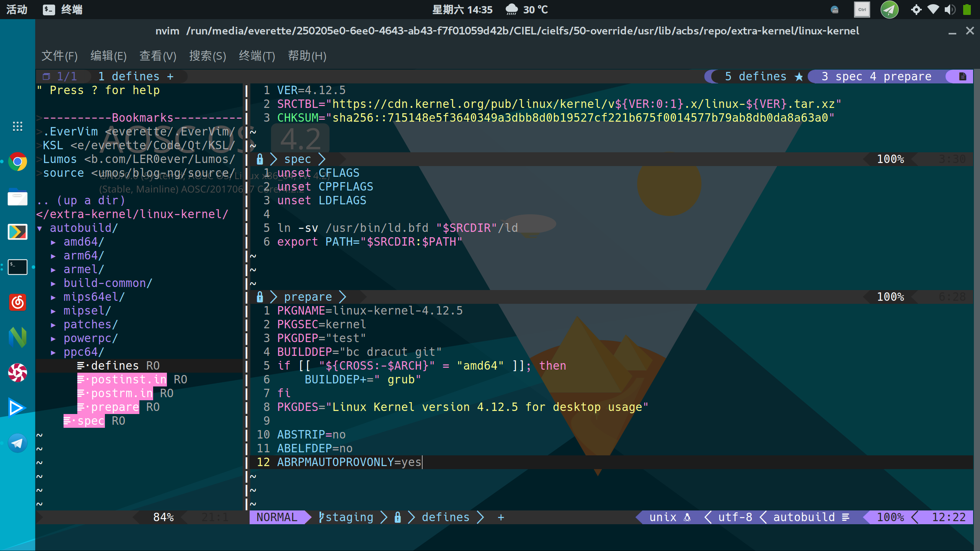Launch Telegram from the dock

click(x=18, y=443)
